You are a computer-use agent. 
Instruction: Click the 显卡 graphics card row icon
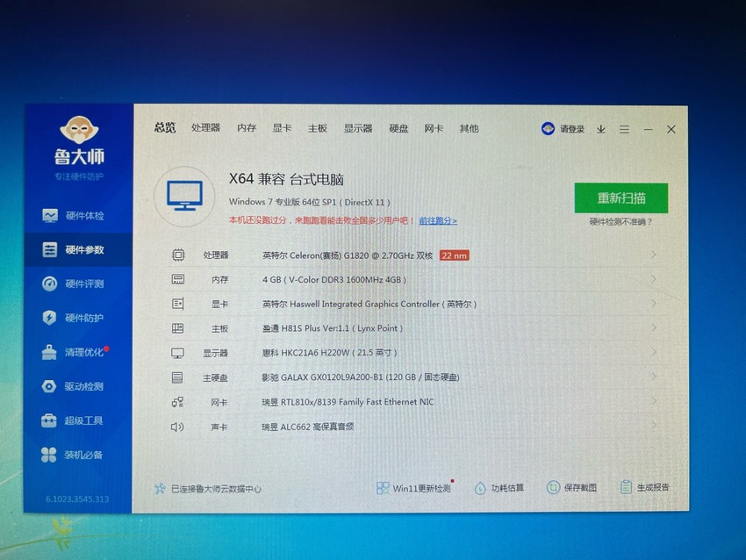pyautogui.click(x=178, y=304)
